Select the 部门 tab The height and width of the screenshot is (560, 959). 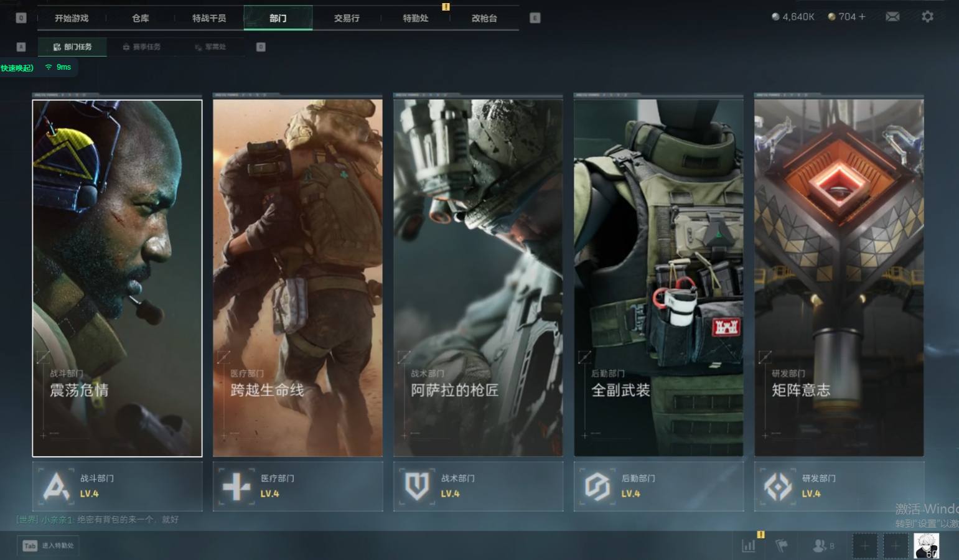278,18
